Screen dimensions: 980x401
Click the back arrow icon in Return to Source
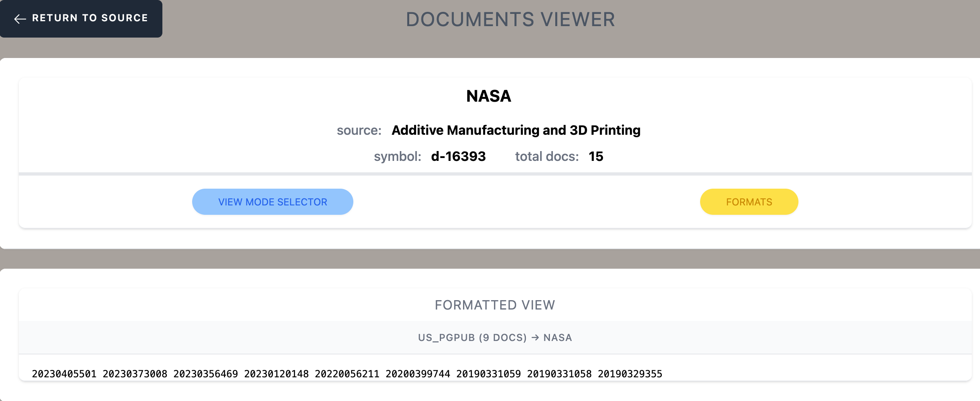click(19, 18)
